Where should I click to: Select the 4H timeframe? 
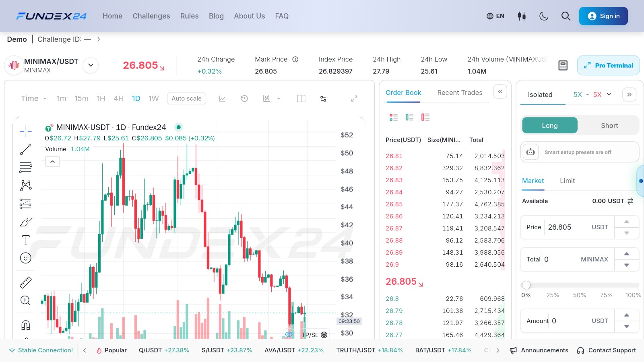tap(118, 99)
